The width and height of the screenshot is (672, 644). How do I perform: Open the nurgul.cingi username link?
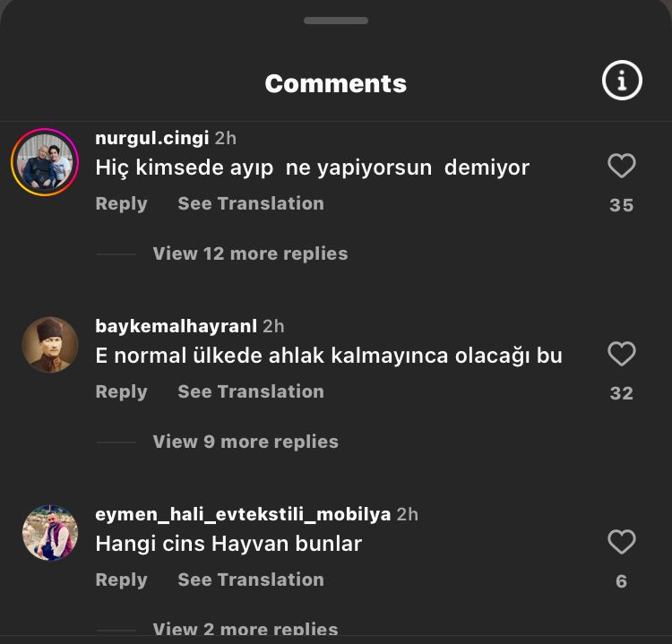pyautogui.click(x=152, y=138)
